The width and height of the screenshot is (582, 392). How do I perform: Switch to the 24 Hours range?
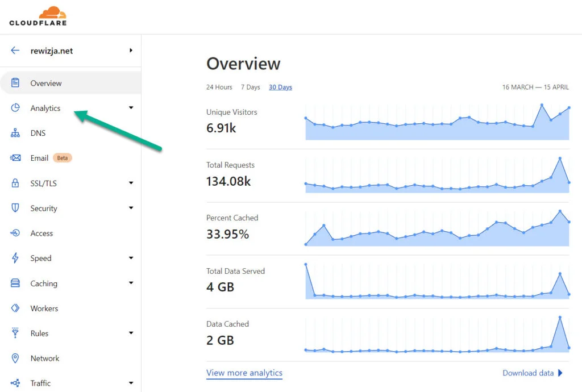tap(219, 87)
